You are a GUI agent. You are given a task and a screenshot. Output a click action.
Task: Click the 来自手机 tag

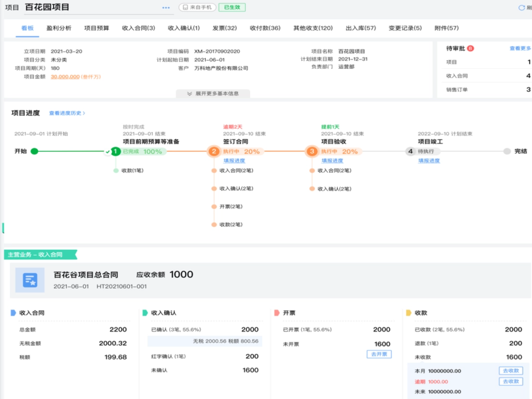(197, 7)
